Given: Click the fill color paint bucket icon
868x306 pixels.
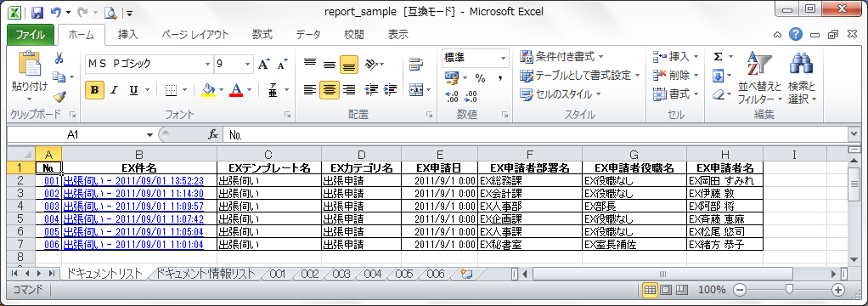Looking at the screenshot, I should tap(209, 90).
